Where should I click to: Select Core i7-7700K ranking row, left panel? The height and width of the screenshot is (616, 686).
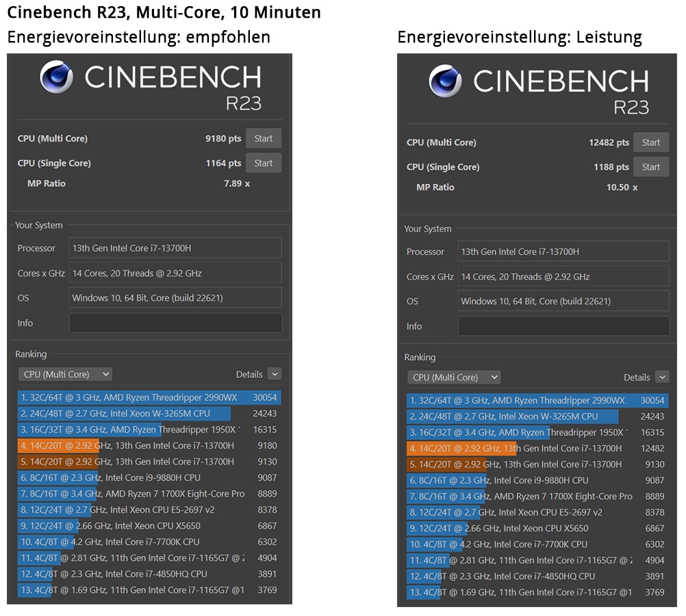click(150, 542)
